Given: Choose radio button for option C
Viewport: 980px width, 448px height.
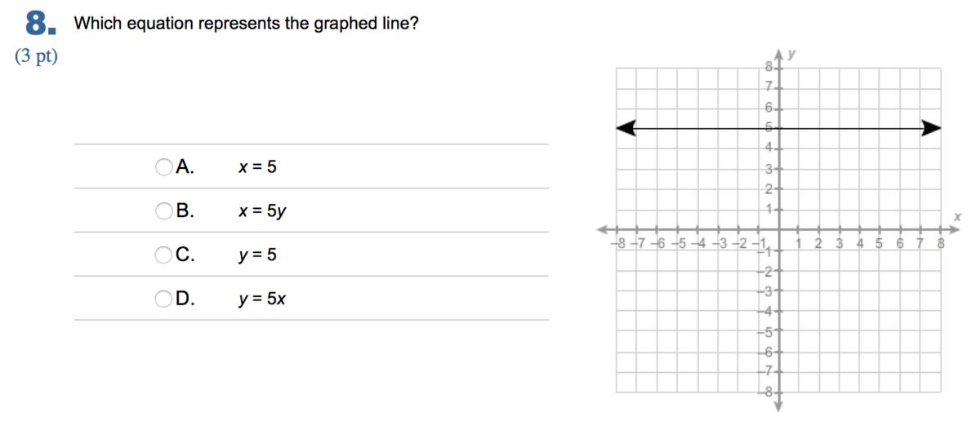Looking at the screenshot, I should pos(164,255).
